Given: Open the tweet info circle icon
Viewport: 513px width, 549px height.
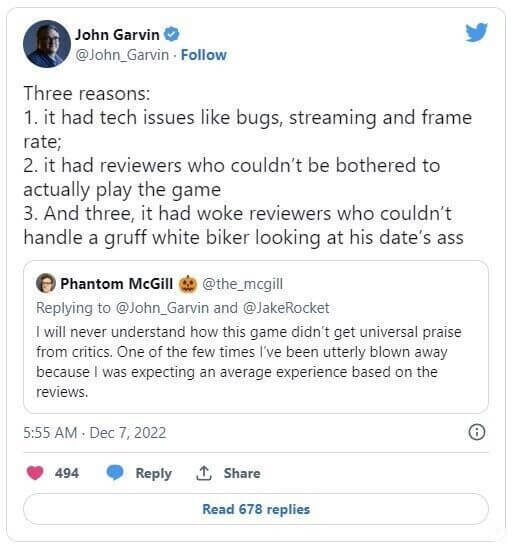Looking at the screenshot, I should tap(477, 432).
